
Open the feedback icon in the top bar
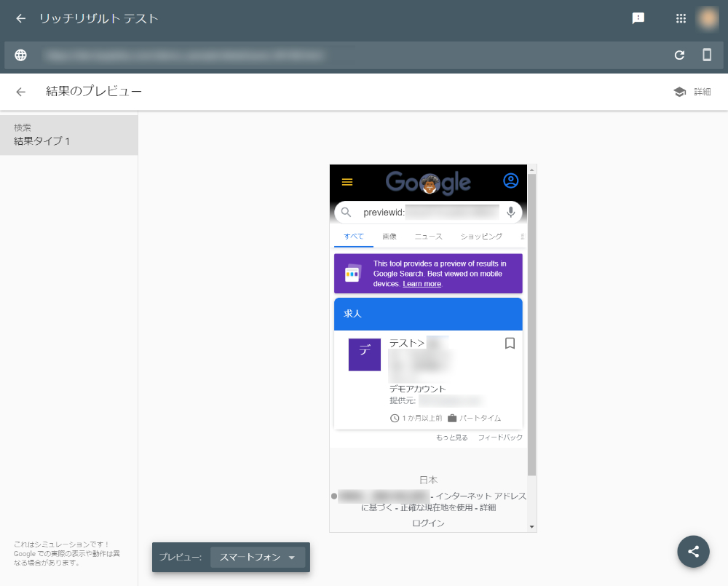coord(638,18)
